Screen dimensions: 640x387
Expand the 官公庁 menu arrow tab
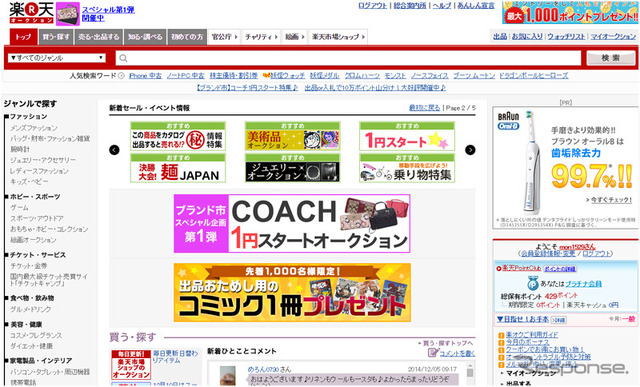[224, 37]
